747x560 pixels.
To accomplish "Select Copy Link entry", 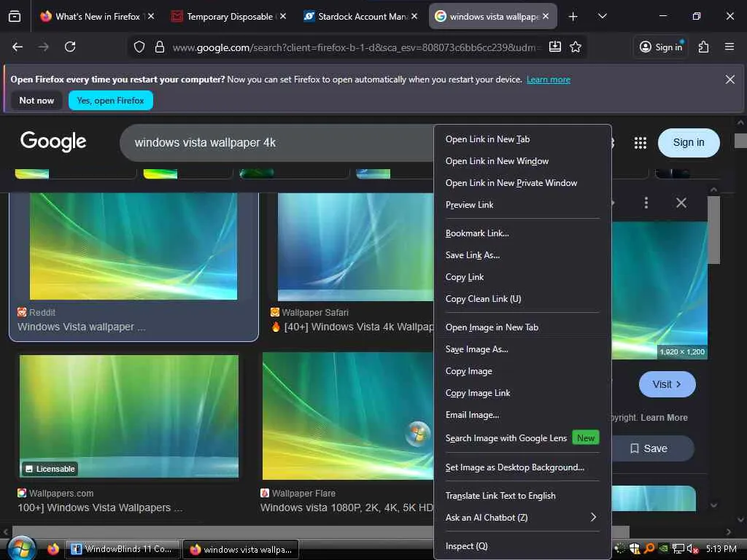I will (x=522, y=277).
